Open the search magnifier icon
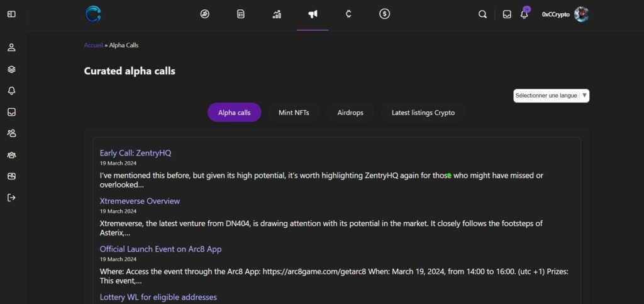This screenshot has width=644, height=304. (x=482, y=14)
